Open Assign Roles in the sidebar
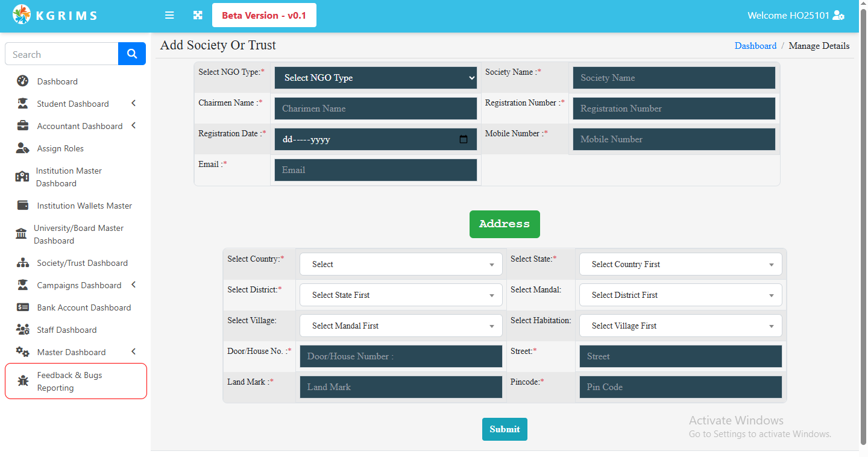The height and width of the screenshot is (457, 868). pos(60,148)
